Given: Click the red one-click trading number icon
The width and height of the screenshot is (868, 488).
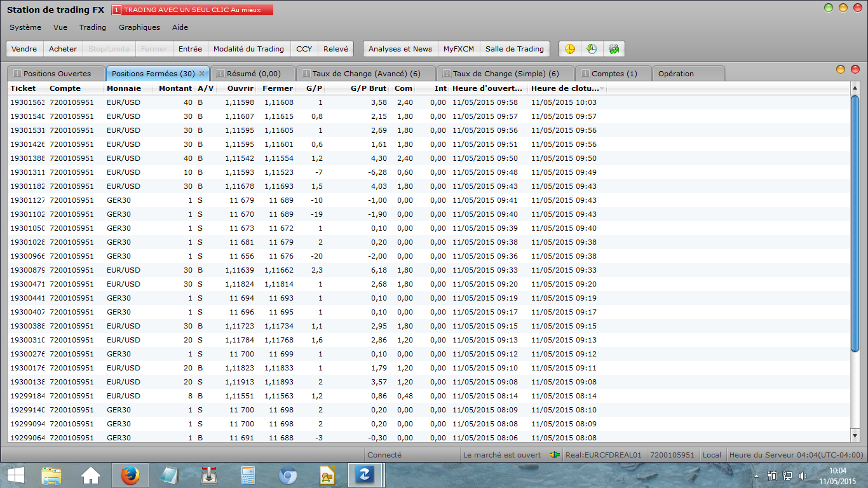Looking at the screenshot, I should click(x=116, y=10).
